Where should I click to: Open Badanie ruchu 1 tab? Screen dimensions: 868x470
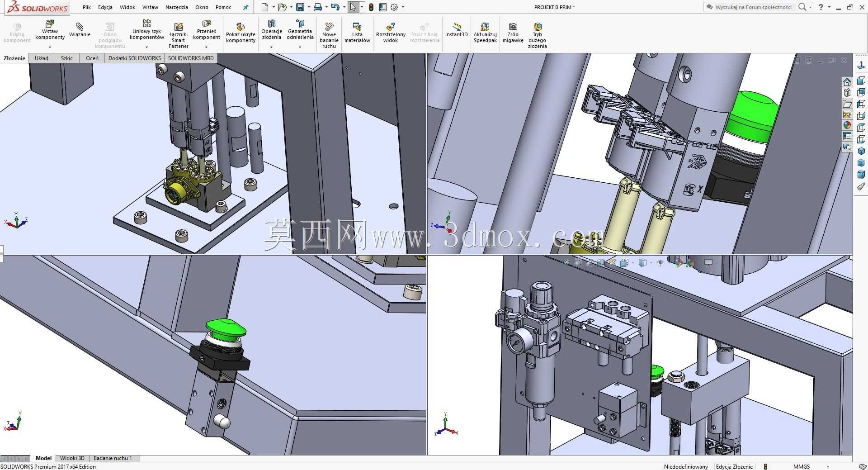pos(113,458)
